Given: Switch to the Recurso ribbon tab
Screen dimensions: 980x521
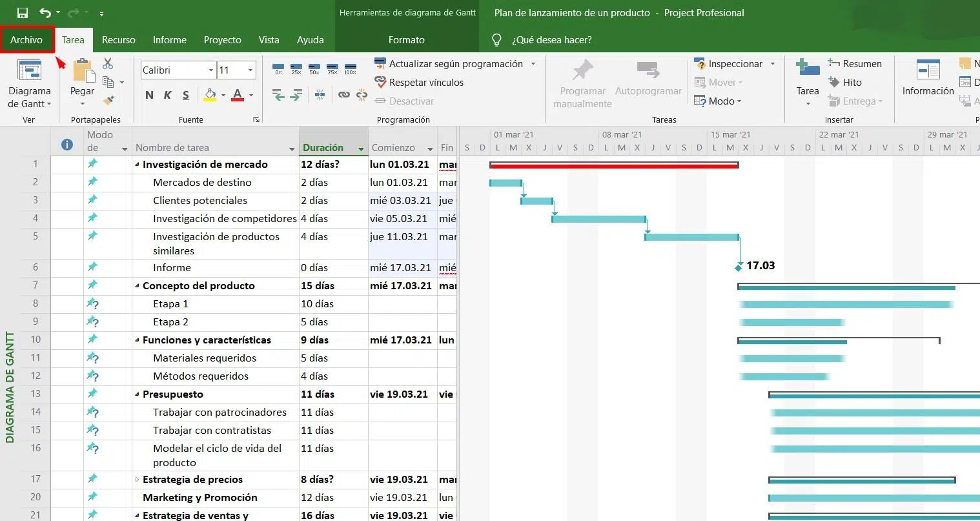Looking at the screenshot, I should coord(119,39).
